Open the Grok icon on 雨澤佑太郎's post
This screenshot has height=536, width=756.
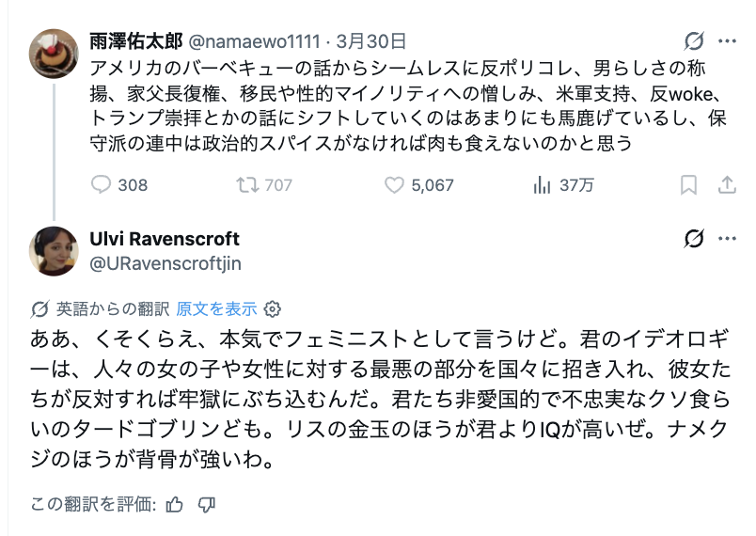[695, 41]
